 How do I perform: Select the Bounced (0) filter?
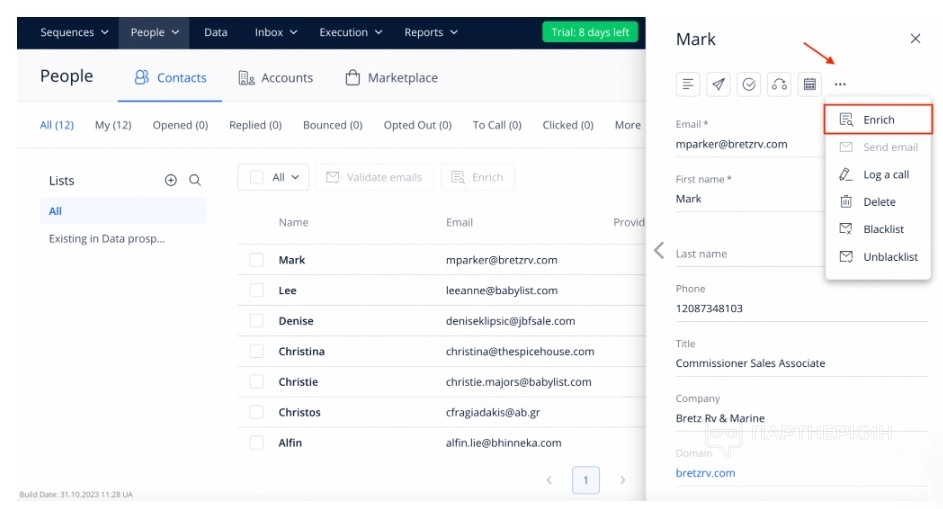click(333, 125)
